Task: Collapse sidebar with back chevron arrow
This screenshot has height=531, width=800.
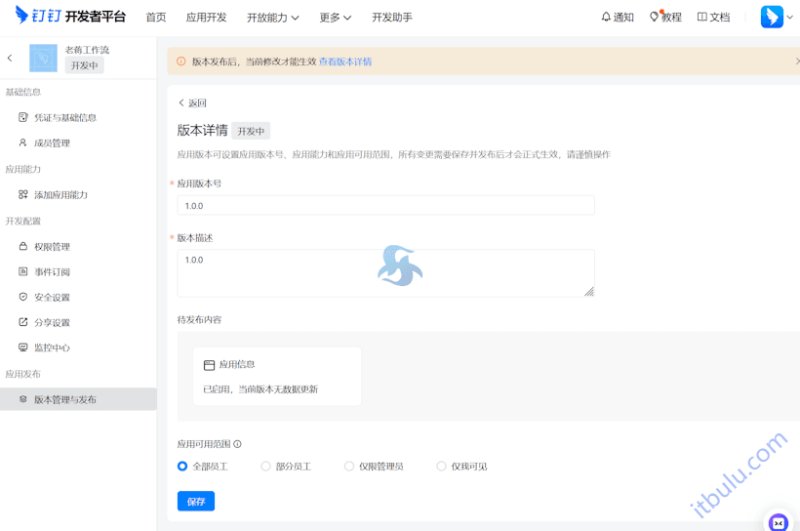Action: point(10,58)
